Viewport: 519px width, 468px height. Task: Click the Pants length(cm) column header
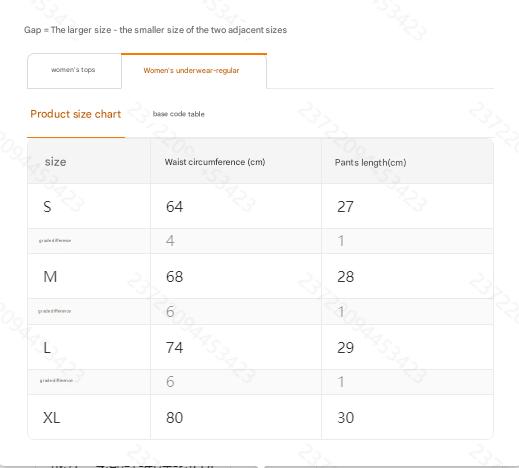pyautogui.click(x=370, y=163)
